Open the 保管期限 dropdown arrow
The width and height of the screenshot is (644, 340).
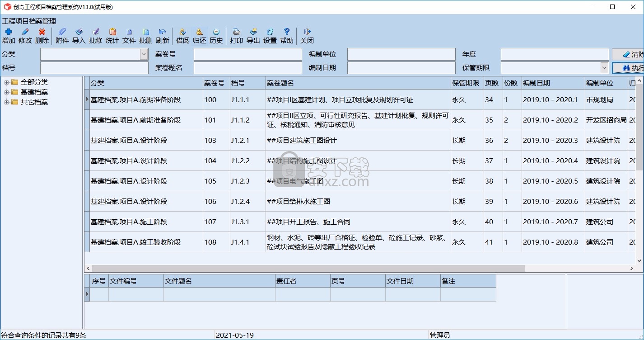[x=604, y=68]
